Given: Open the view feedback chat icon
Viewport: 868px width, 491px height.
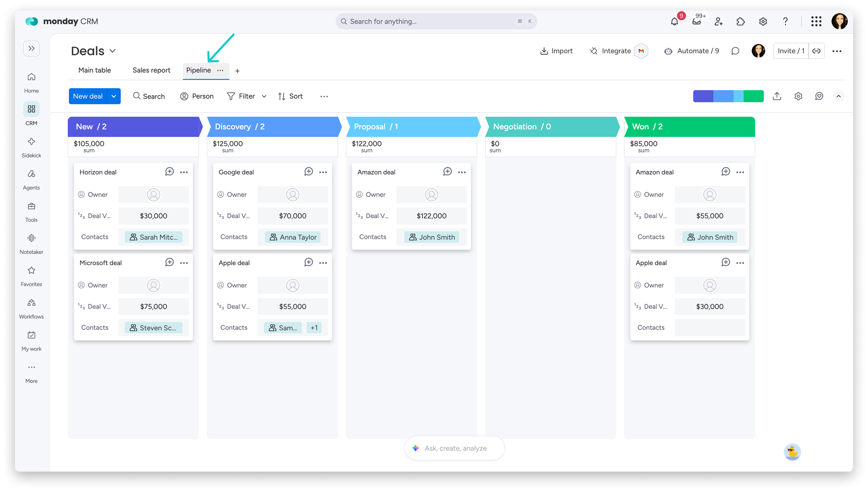Looking at the screenshot, I should tap(819, 96).
